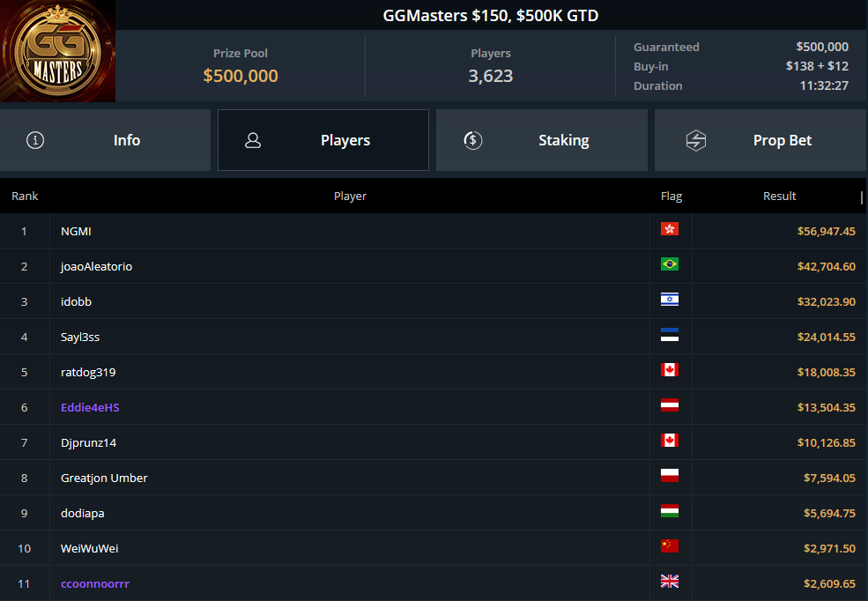This screenshot has width=868, height=601.
Task: Click the $32,023.90 result
Action: coord(826,301)
